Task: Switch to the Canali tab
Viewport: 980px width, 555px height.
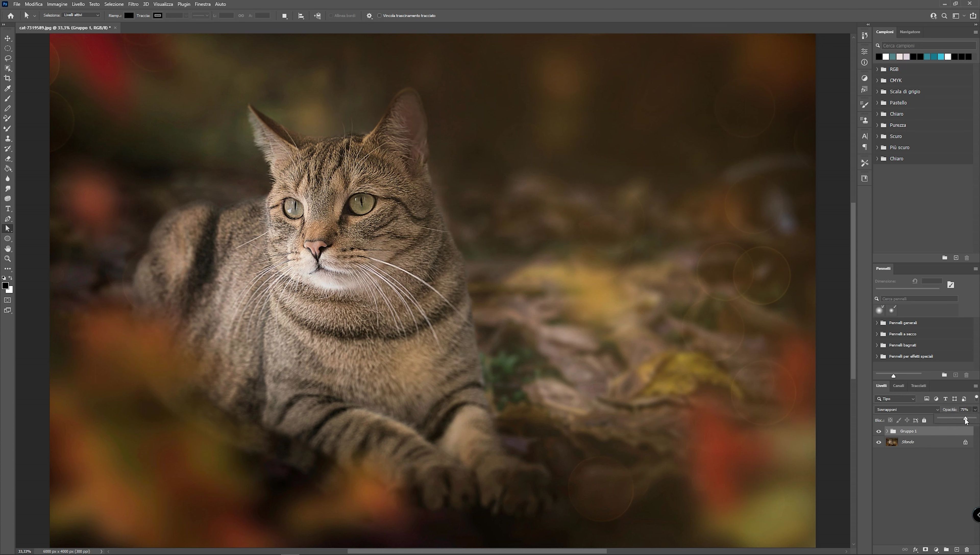Action: tap(898, 386)
